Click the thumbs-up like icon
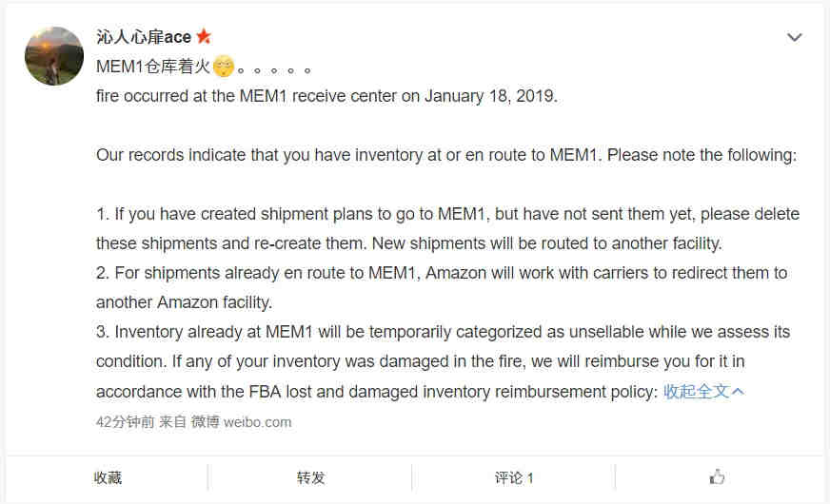 tap(717, 477)
